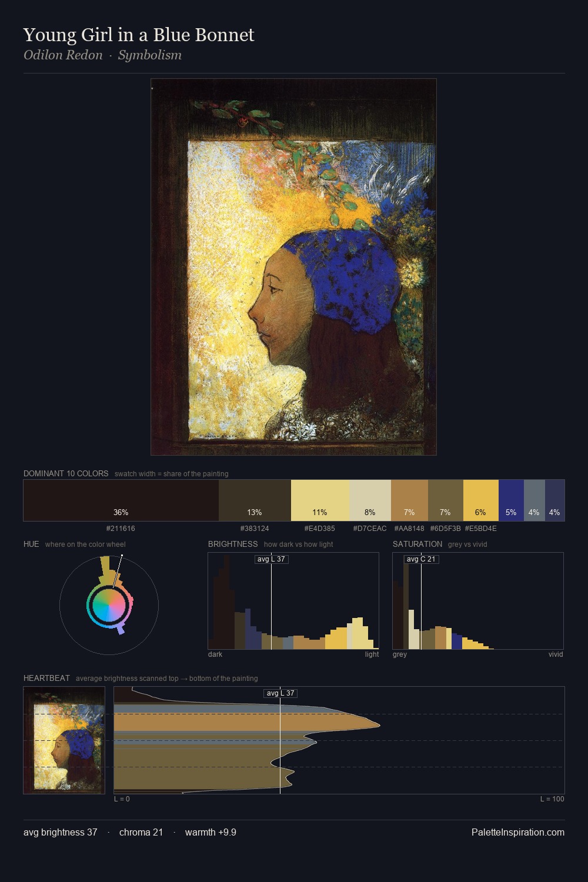Click the movement label 'Symbolism'
Image resolution: width=588 pixels, height=882 pixels.
click(150, 55)
